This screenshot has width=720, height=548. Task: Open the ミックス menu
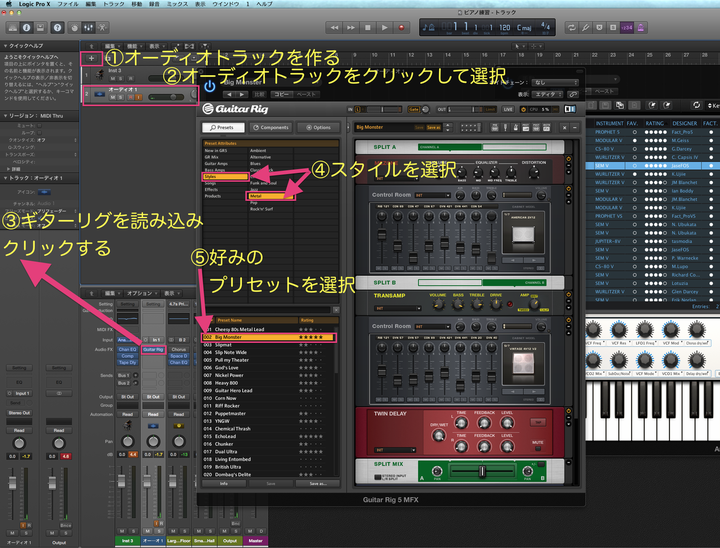pos(177,4)
